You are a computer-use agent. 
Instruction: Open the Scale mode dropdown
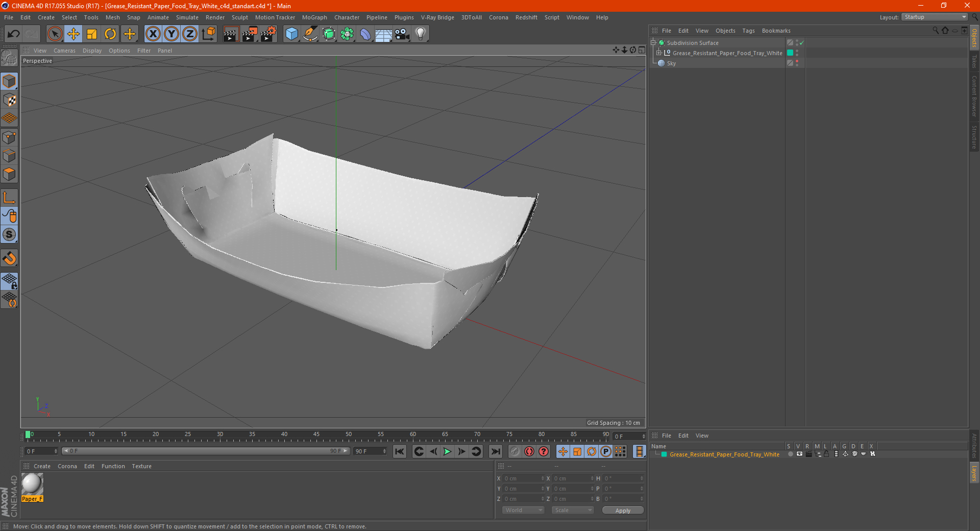click(573, 510)
